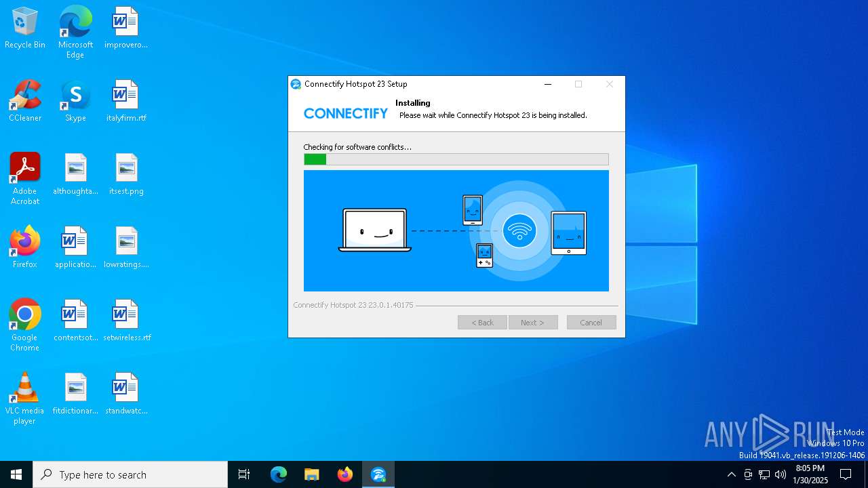Image resolution: width=868 pixels, height=488 pixels.
Task: Click the 'Installing' heading text
Action: [413, 103]
